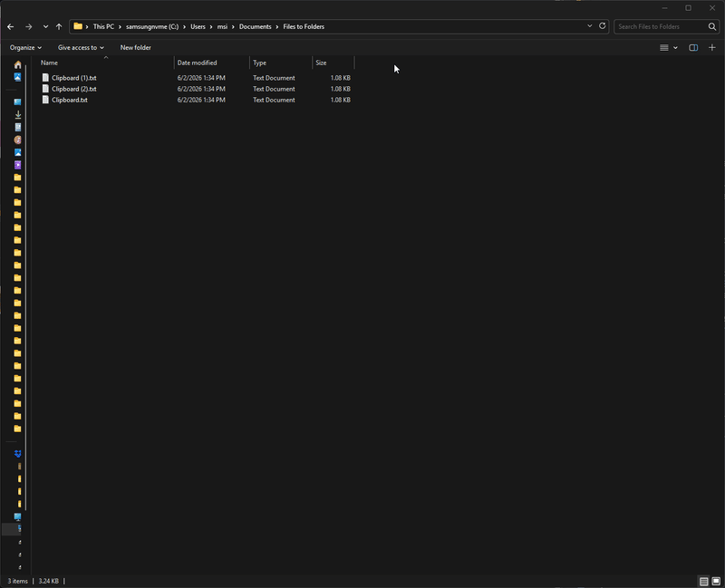Navigate to samsungnvme (C:) breadcrumb

(152, 27)
